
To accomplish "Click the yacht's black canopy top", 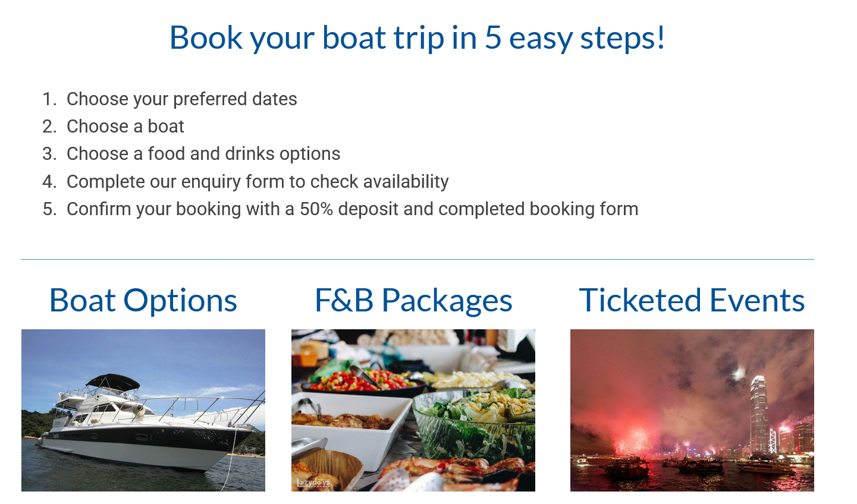I will pos(113,380).
